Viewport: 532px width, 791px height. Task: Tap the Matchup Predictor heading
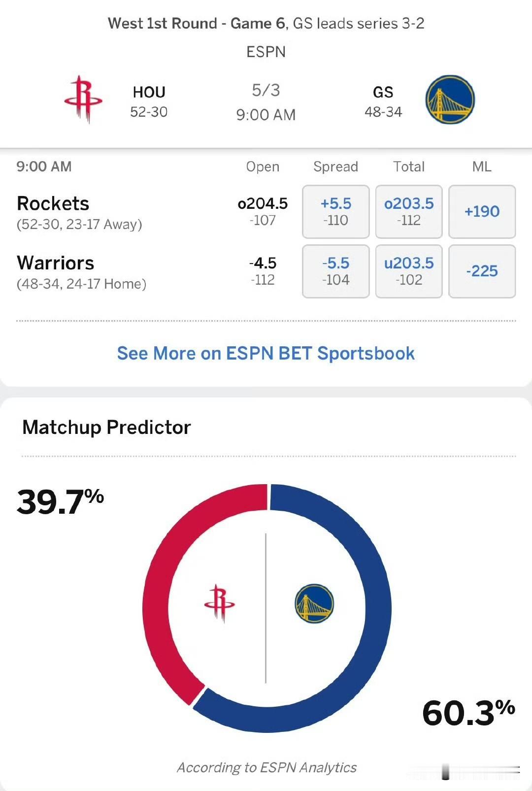point(107,428)
